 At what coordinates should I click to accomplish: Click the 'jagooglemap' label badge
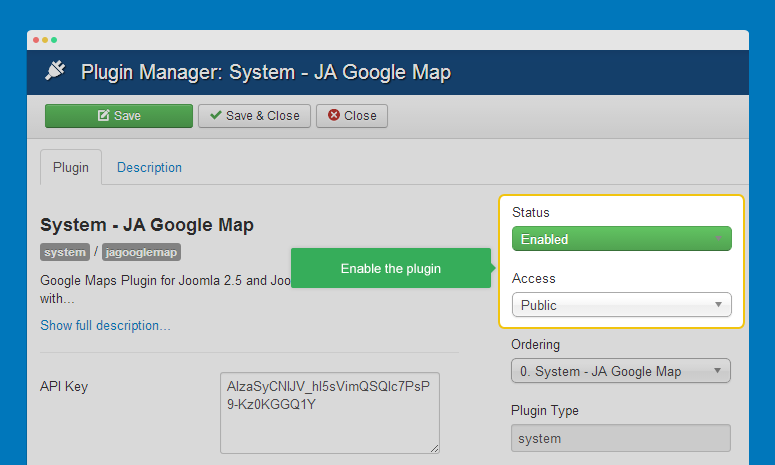click(x=141, y=252)
